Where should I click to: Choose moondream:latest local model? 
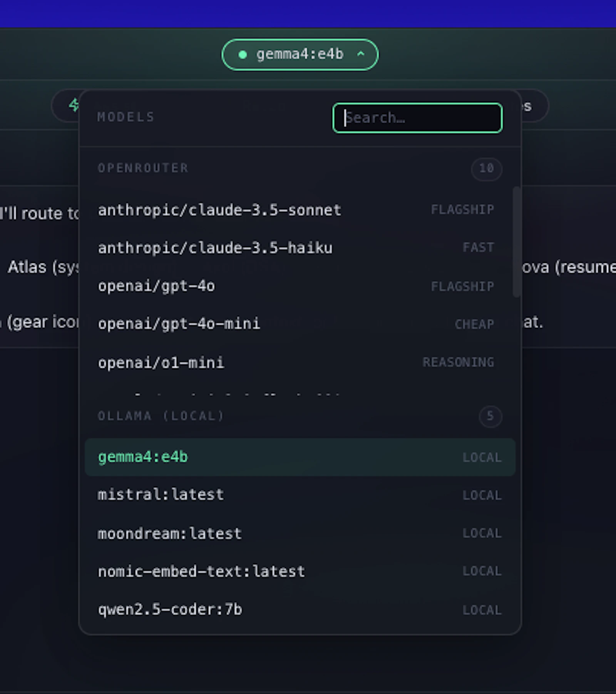[300, 533]
